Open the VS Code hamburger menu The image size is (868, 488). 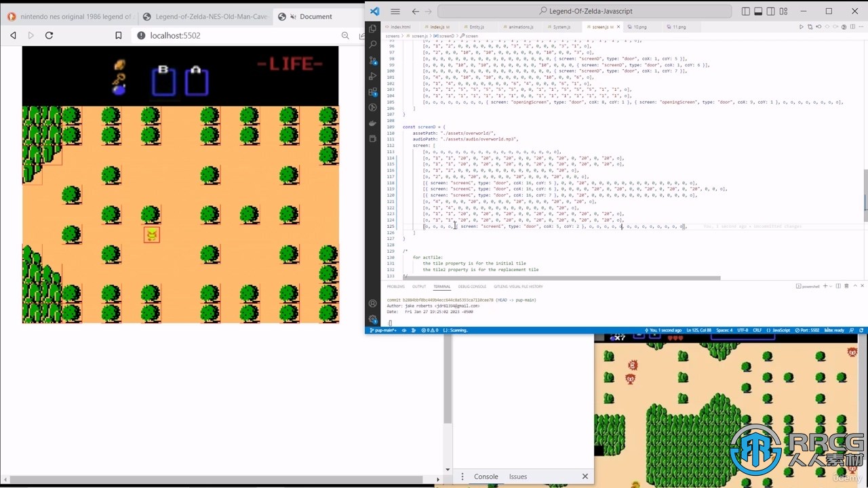pos(395,12)
